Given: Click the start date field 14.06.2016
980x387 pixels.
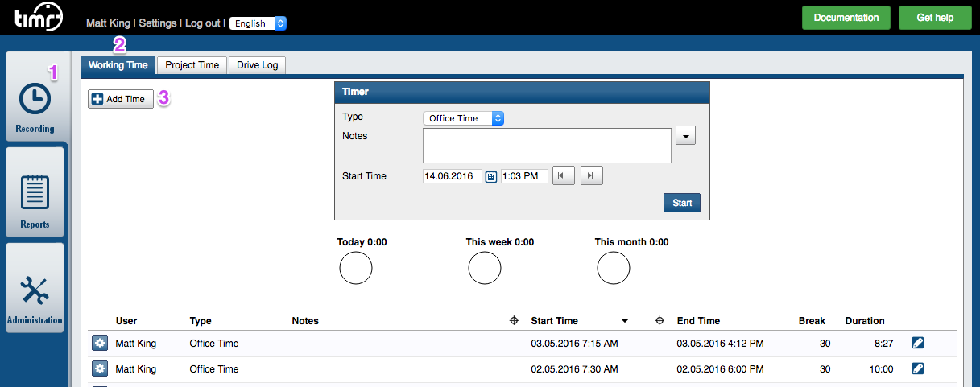Looking at the screenshot, I should [453, 176].
